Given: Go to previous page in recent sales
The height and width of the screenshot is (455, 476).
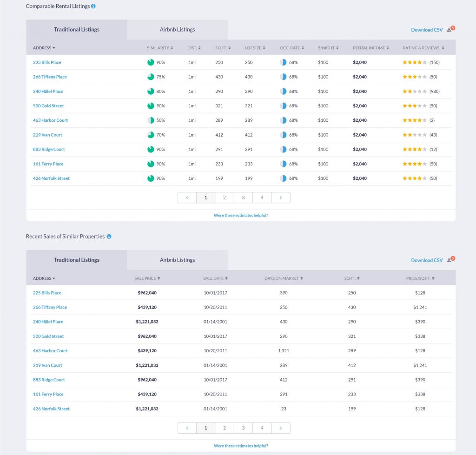Looking at the screenshot, I should (187, 428).
